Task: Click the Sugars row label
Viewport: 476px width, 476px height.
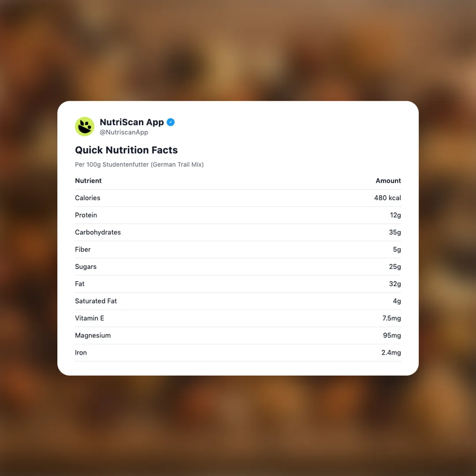Action: point(86,267)
